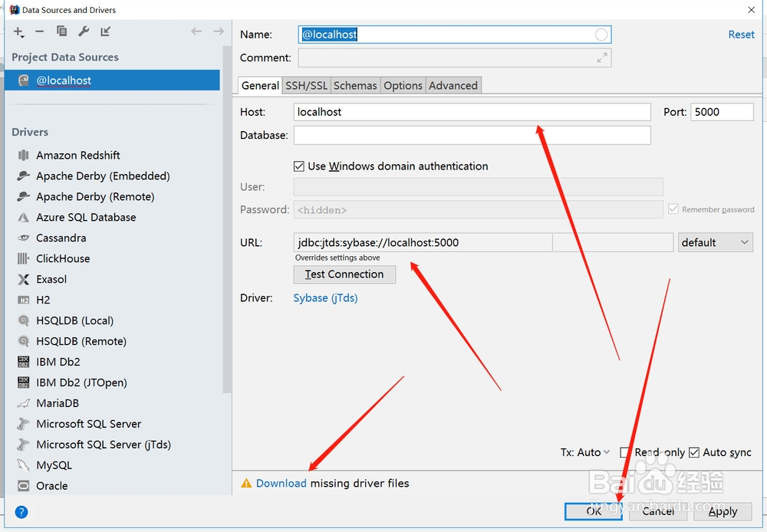Click the import arrow toolbar icon
Image resolution: width=767 pixels, height=532 pixels.
[105, 31]
